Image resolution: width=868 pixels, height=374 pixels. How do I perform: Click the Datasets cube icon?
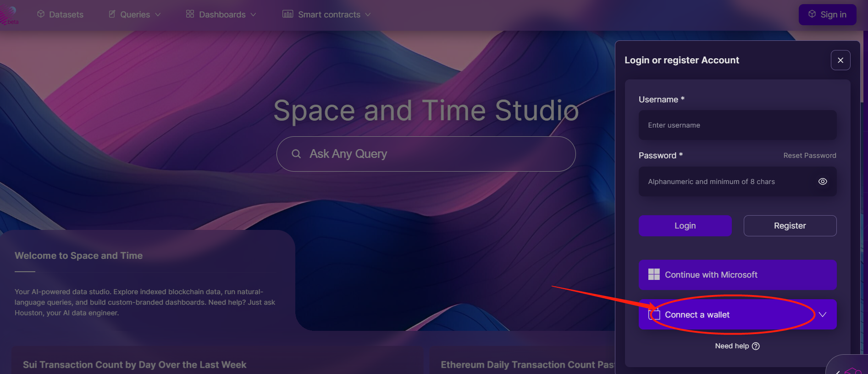click(x=41, y=14)
